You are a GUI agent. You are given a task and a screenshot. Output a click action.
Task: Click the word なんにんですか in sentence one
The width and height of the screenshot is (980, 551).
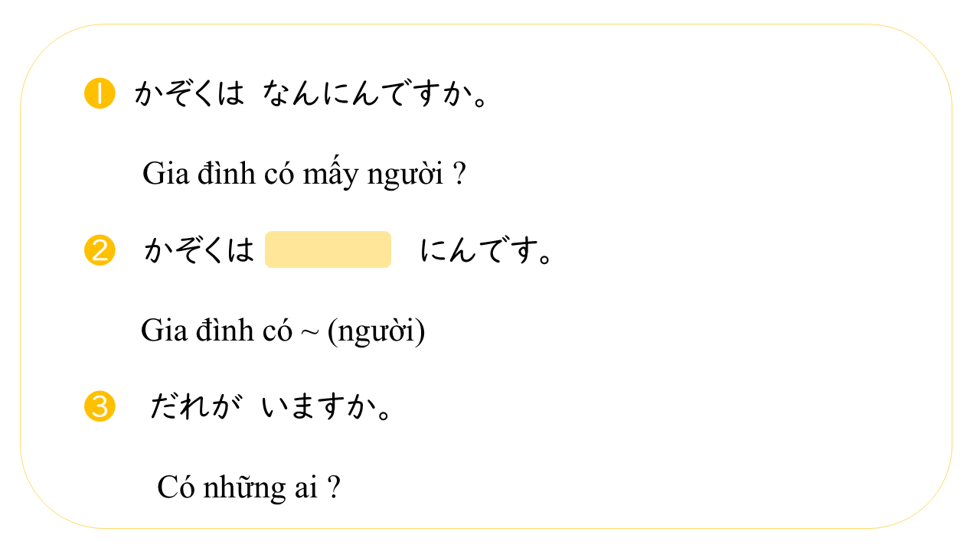point(375,95)
